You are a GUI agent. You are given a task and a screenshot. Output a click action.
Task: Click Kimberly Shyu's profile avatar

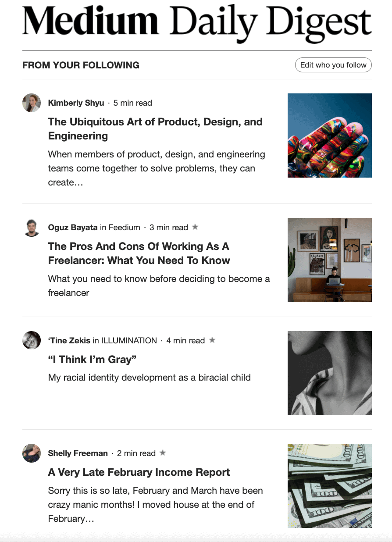coord(32,103)
